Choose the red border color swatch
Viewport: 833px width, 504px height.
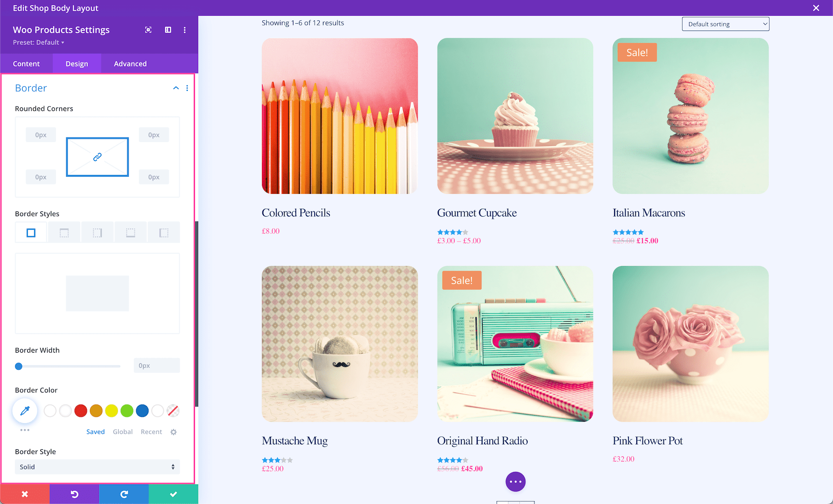coord(81,411)
